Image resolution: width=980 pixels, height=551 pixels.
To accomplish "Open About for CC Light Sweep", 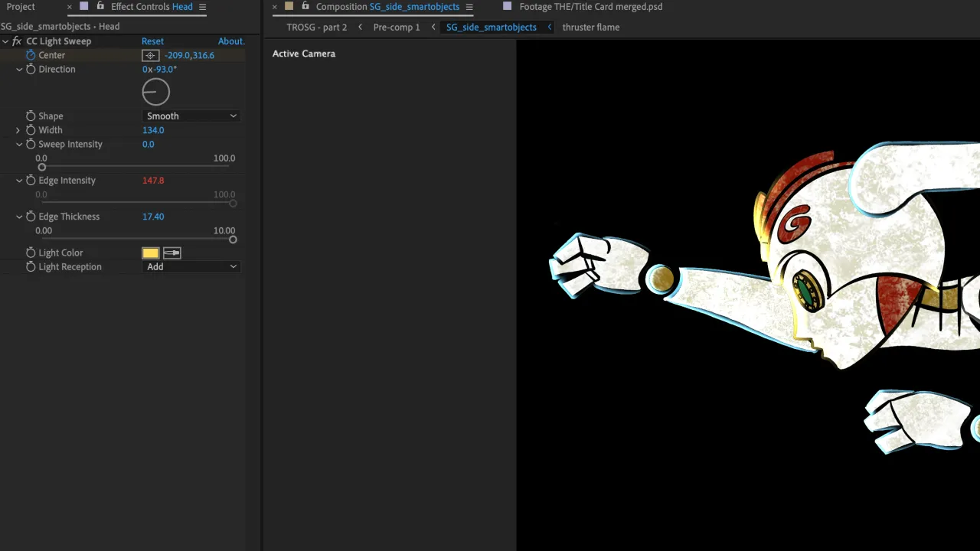I will pyautogui.click(x=231, y=41).
